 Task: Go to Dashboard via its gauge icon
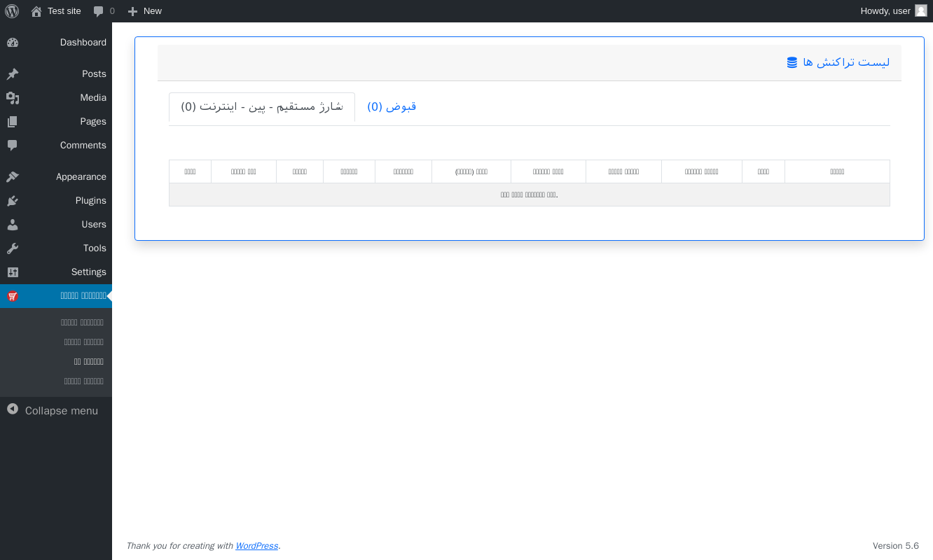click(x=13, y=43)
